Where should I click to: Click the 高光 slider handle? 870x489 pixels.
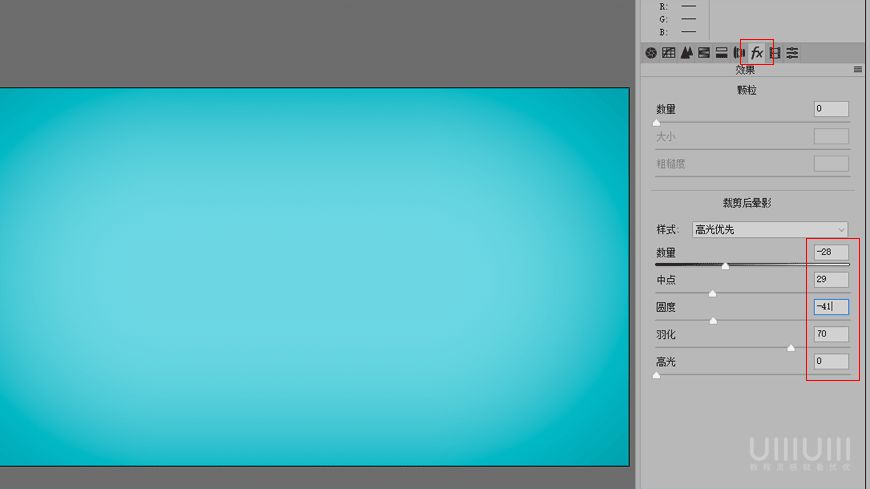pyautogui.click(x=656, y=375)
